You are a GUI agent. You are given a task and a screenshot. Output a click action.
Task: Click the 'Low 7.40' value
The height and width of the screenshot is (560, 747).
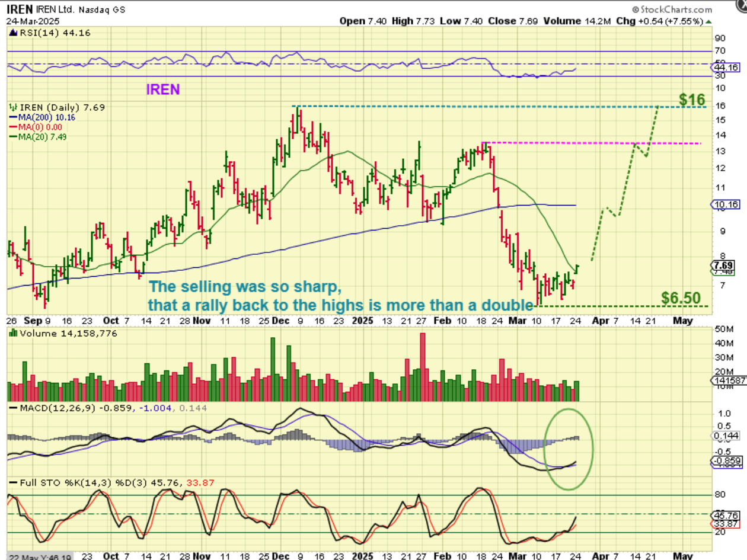tap(460, 21)
